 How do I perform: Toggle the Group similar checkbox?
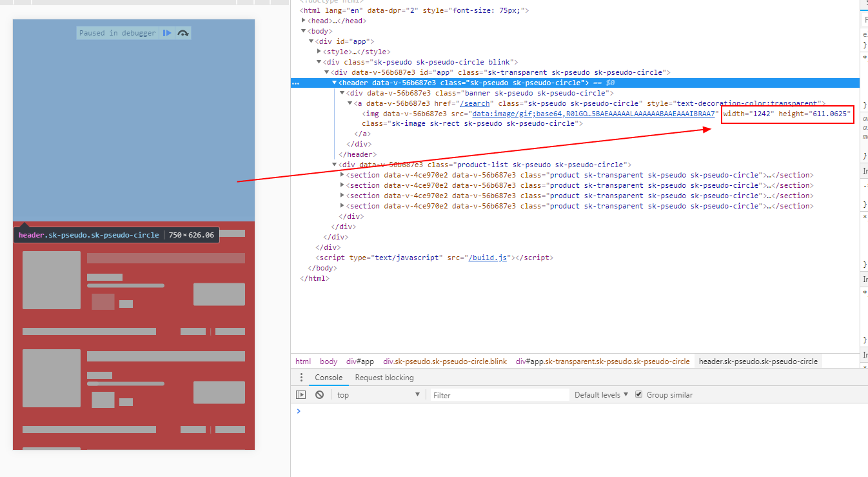(x=639, y=394)
